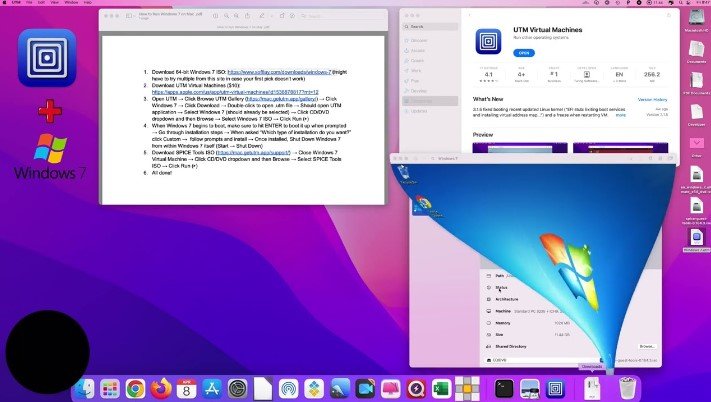Click the share icon in Preview toolbar
This screenshot has width=711, height=402.
[248, 16]
